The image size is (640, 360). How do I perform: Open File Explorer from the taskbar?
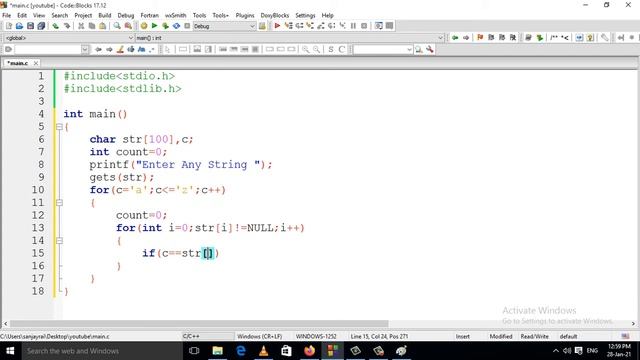[x=218, y=351]
